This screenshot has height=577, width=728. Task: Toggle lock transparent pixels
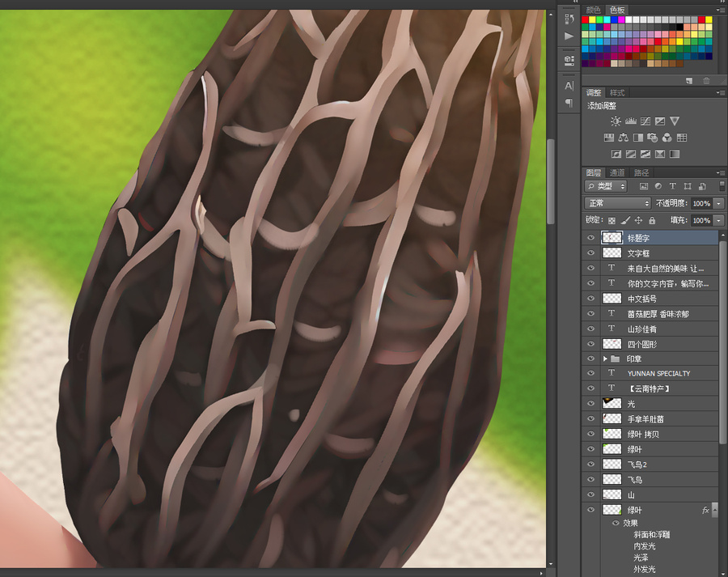click(x=612, y=221)
